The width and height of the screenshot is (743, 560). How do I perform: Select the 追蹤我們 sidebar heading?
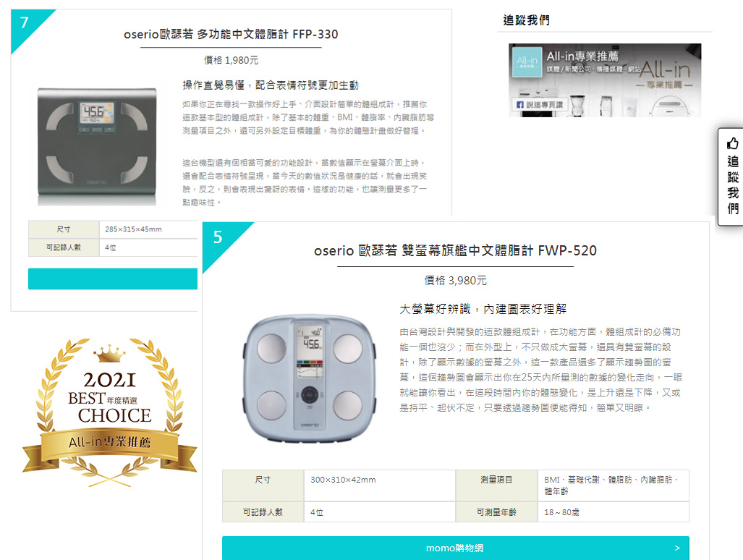pos(526,20)
